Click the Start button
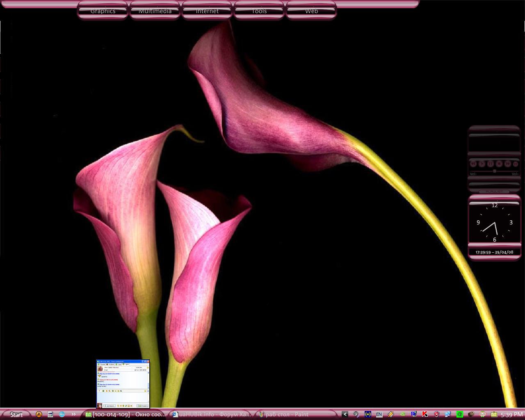The width and height of the screenshot is (525, 420). [x=16, y=414]
